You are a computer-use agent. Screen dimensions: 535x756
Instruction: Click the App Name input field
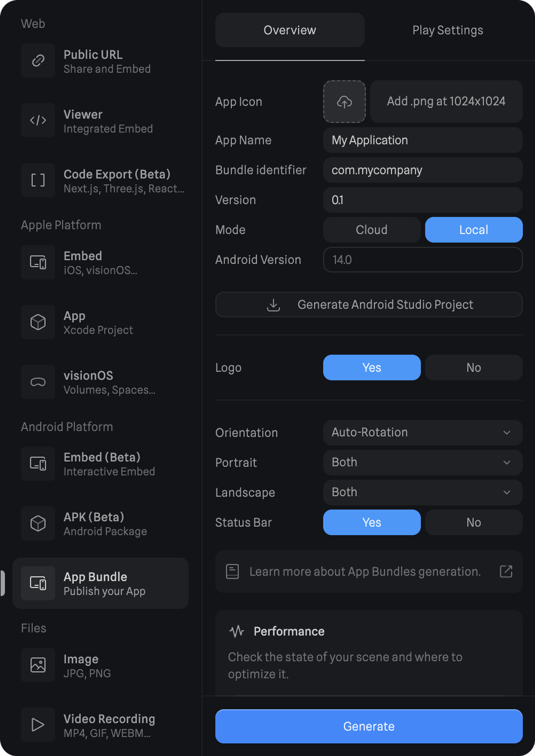pos(422,140)
